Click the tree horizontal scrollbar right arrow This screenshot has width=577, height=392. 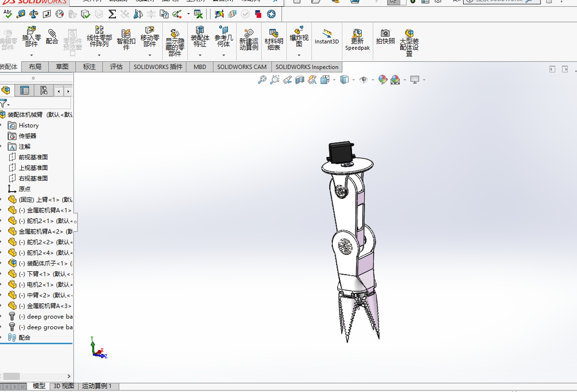(69, 376)
